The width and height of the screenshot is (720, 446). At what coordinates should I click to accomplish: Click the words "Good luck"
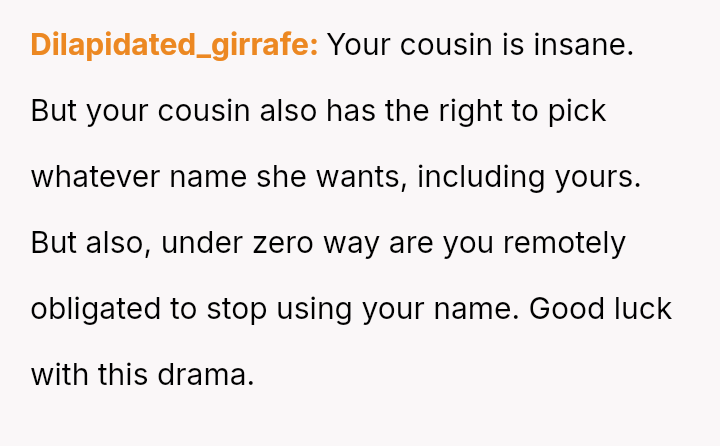[600, 309]
